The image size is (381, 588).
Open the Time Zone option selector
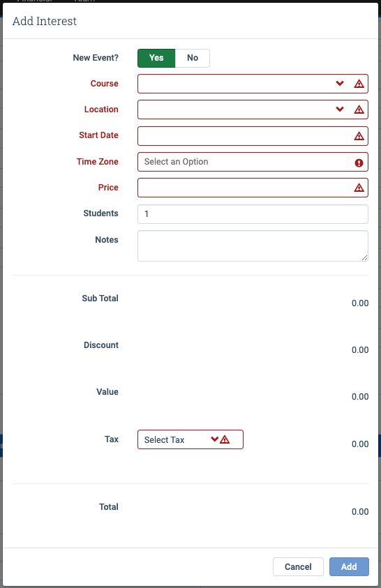pos(253,162)
